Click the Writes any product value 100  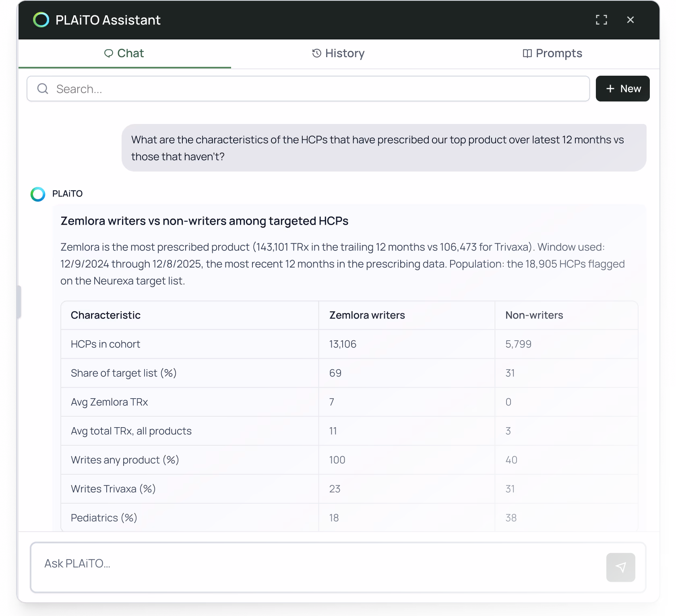click(x=337, y=460)
